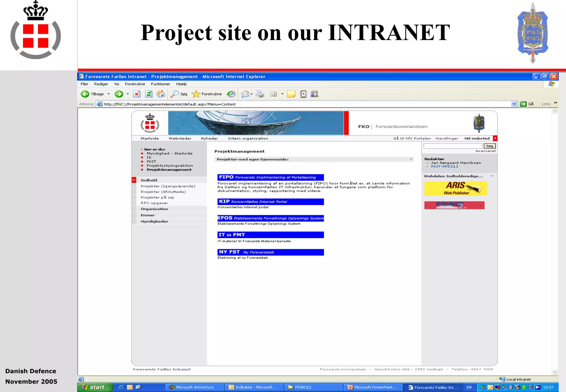The height and width of the screenshot is (392, 566).
Task: Open the Vis menu
Action: 117,84
